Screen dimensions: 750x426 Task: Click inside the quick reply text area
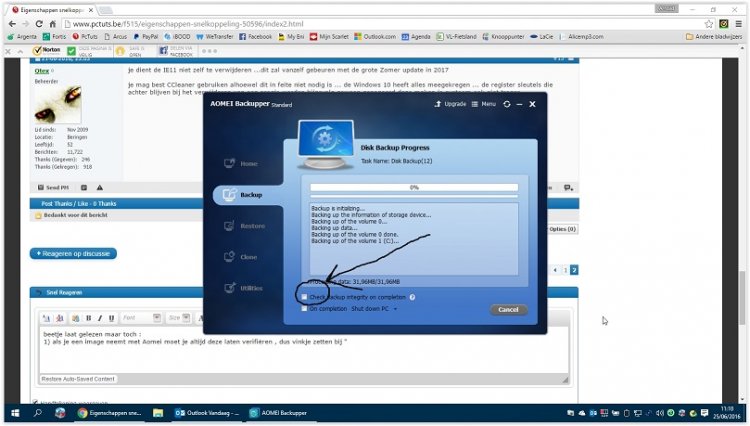[304, 350]
